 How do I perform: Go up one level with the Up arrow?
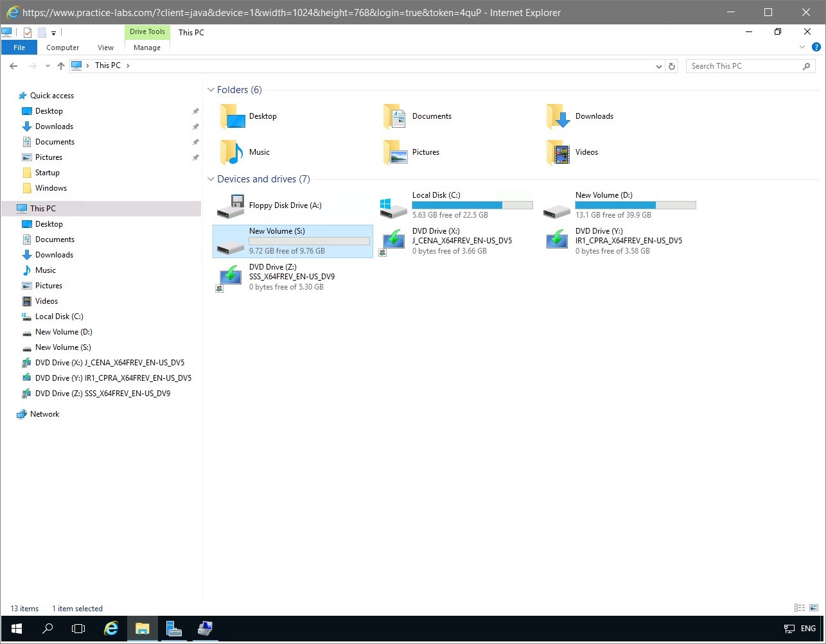pyautogui.click(x=61, y=65)
